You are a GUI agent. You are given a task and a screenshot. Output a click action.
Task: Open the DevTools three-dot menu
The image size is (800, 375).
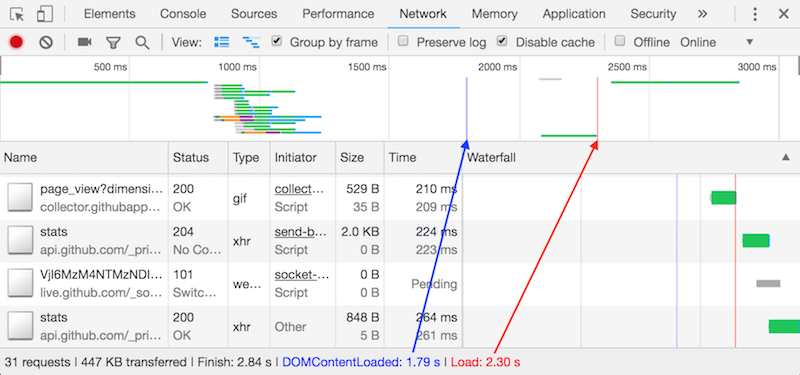[x=755, y=14]
